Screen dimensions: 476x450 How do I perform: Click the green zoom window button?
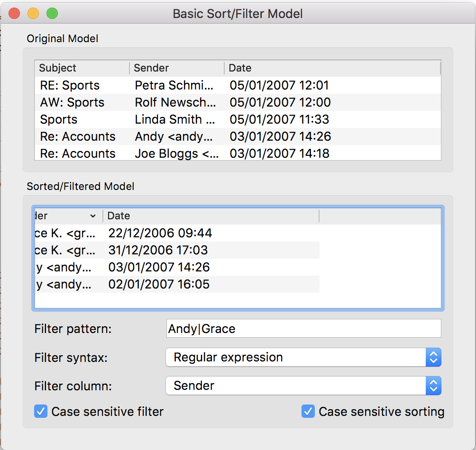(x=52, y=14)
